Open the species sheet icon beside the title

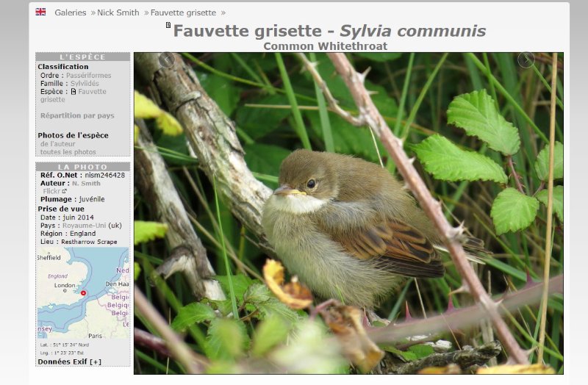click(x=168, y=25)
